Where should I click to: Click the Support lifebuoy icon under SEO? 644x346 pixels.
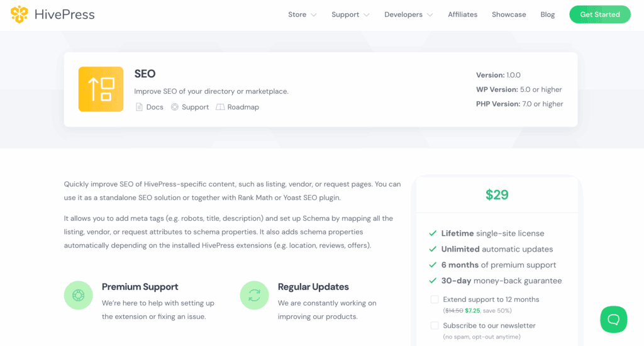[175, 107]
